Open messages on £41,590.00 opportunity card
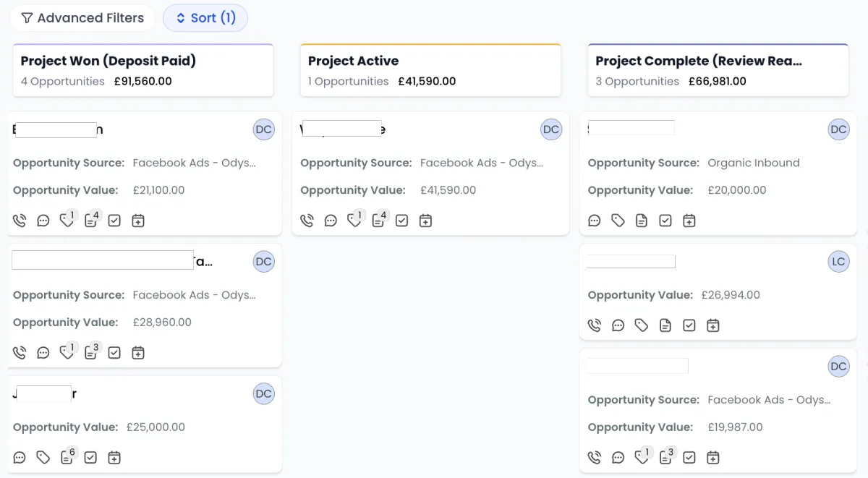868x478 pixels. pyautogui.click(x=331, y=221)
